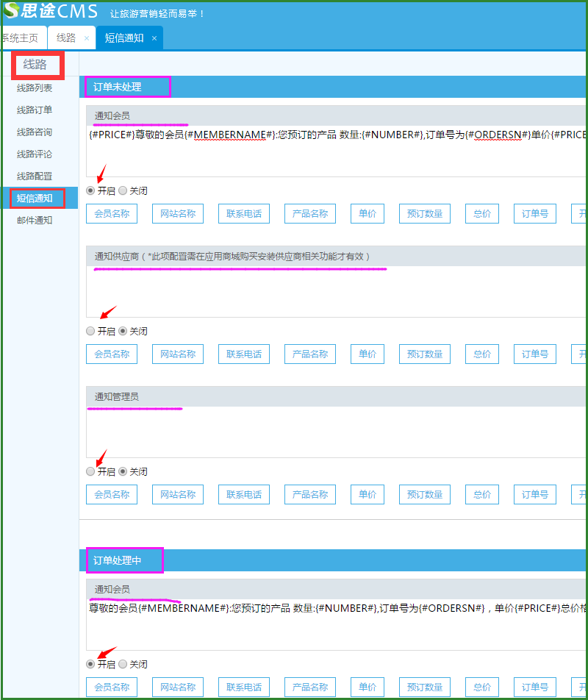This screenshot has height=700, width=588.
Task: Select 关闭 for 订单未处理 member notification
Action: 123,191
